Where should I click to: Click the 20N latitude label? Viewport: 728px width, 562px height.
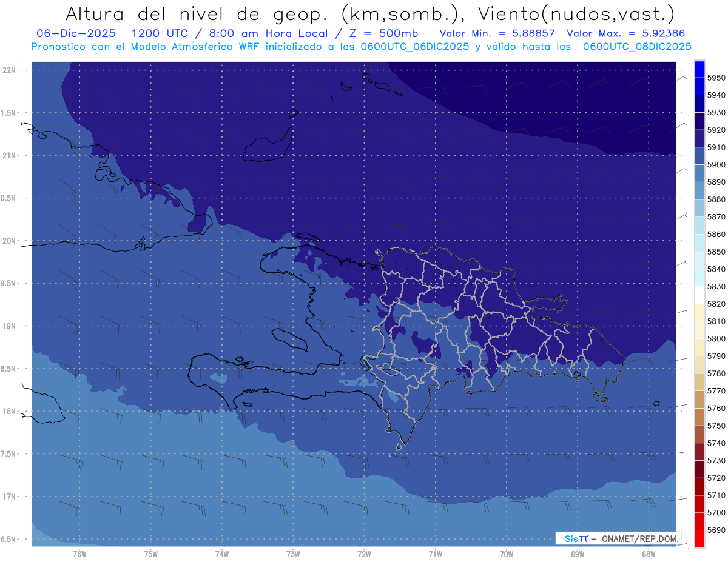click(x=9, y=241)
